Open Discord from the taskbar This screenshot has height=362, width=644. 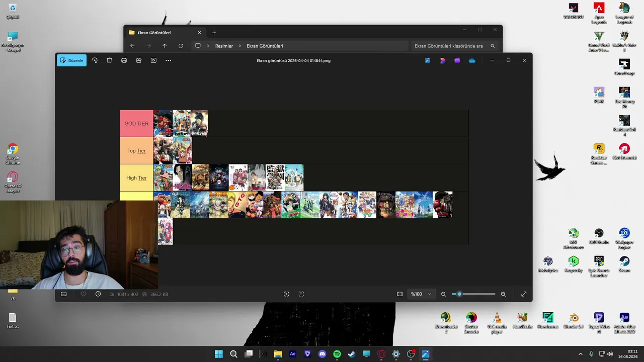[x=323, y=354]
